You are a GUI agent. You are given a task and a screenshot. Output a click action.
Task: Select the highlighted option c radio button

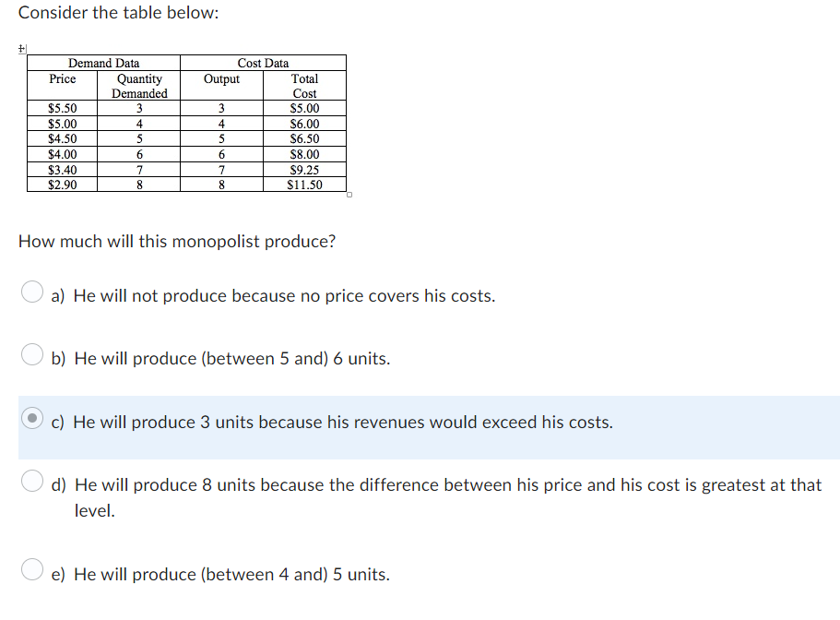coord(31,417)
